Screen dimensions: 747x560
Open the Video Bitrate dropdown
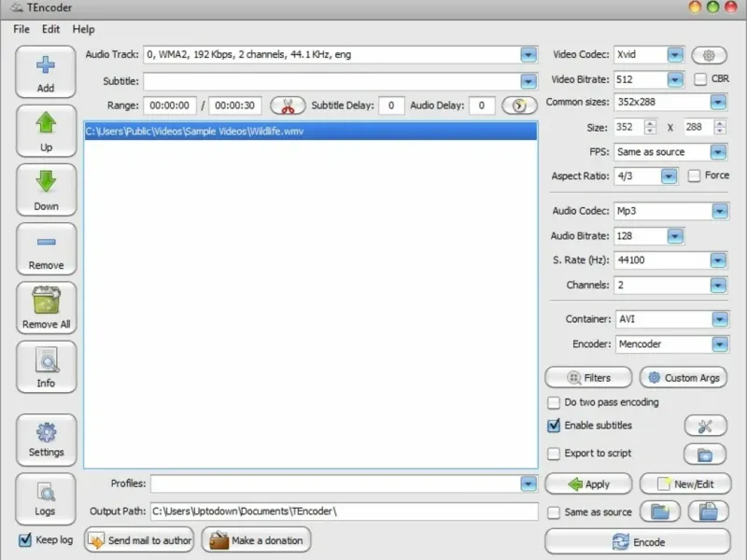point(675,79)
